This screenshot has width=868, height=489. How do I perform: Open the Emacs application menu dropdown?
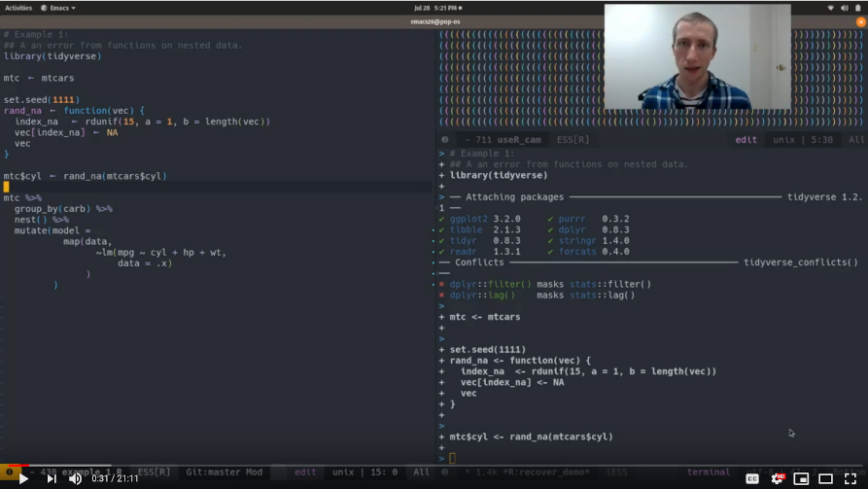click(x=59, y=8)
